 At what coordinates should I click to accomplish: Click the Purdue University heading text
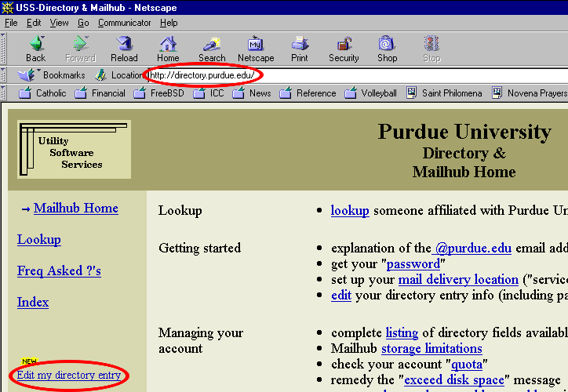464,132
